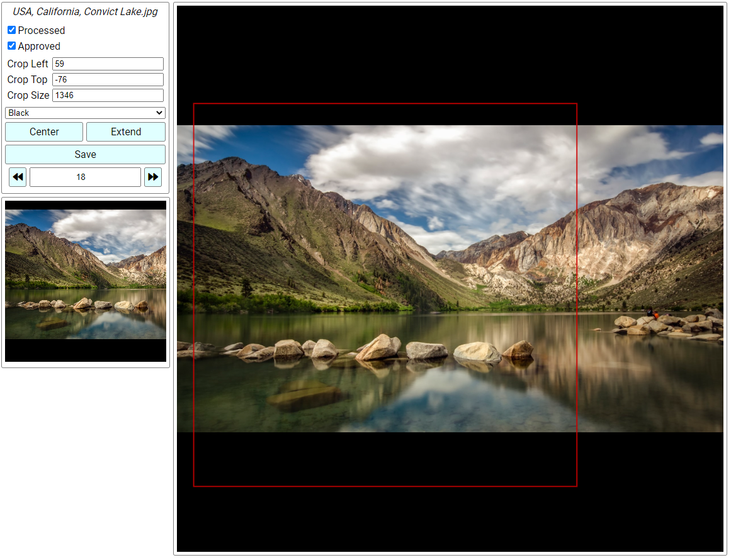The width and height of the screenshot is (731, 560).
Task: Click the top edge of the red crop rectangle
Action: pos(385,104)
